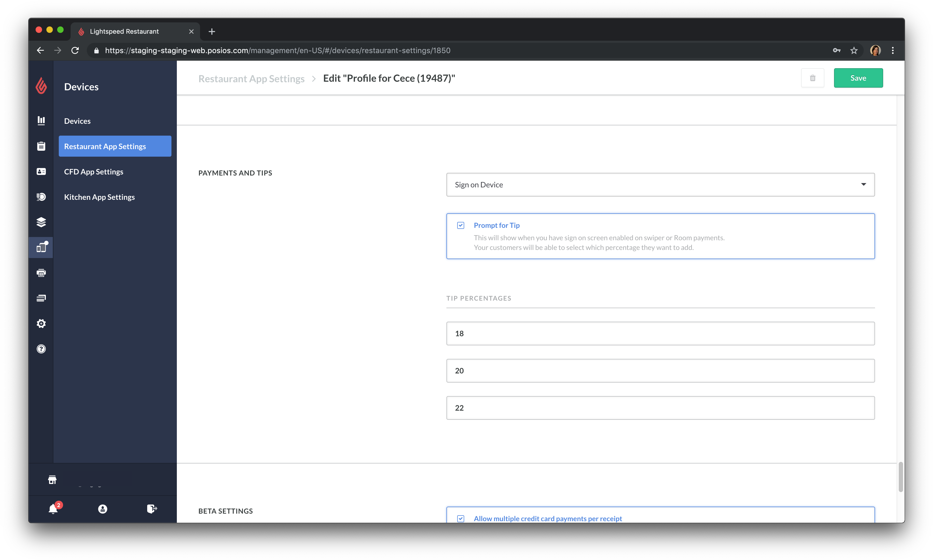
Task: Open the plate and cup icon
Action: 41,197
